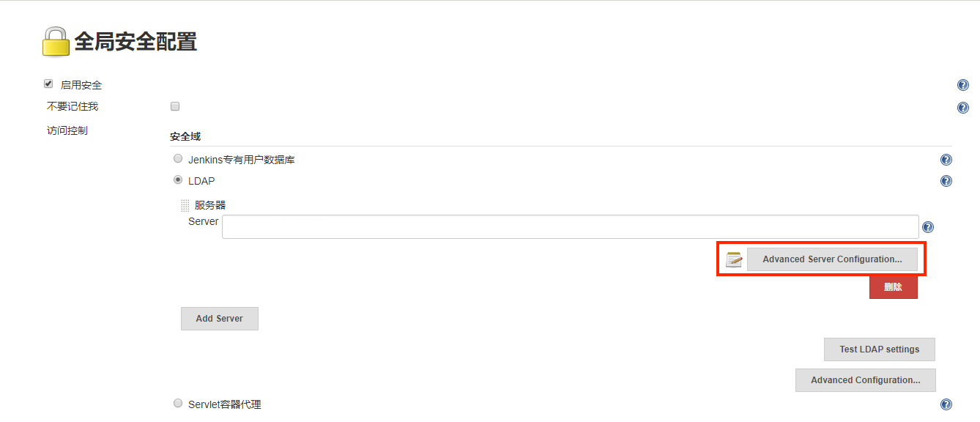Grab the 服务器 drag handle
This screenshot has width=980, height=422.
pyautogui.click(x=185, y=206)
